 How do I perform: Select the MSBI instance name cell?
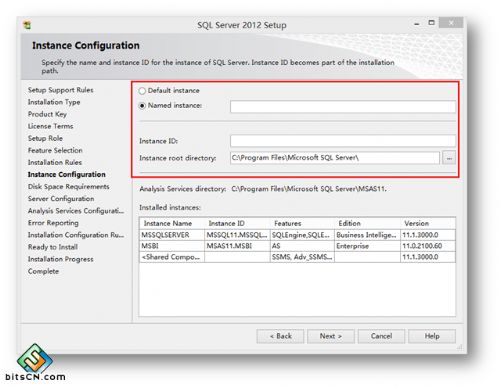click(172, 246)
